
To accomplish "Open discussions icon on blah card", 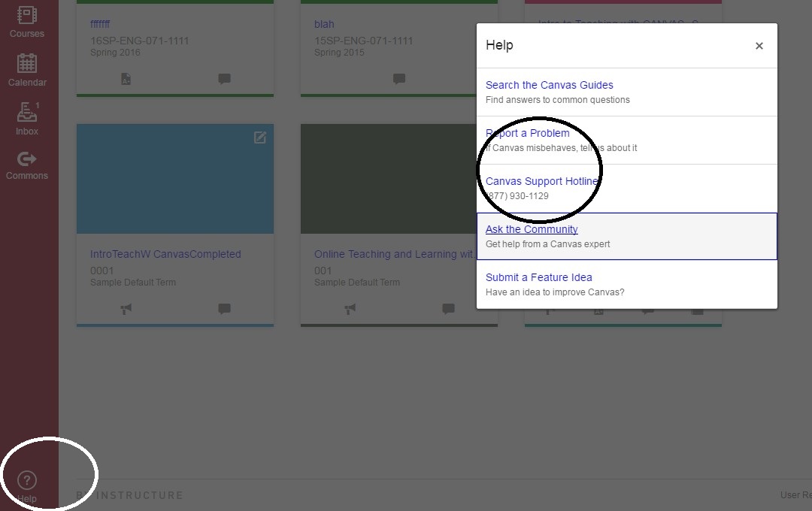I will point(398,79).
